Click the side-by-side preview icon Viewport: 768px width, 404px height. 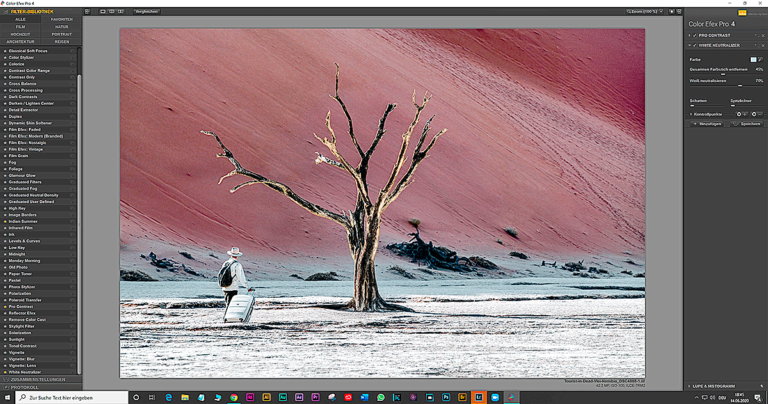click(x=122, y=11)
